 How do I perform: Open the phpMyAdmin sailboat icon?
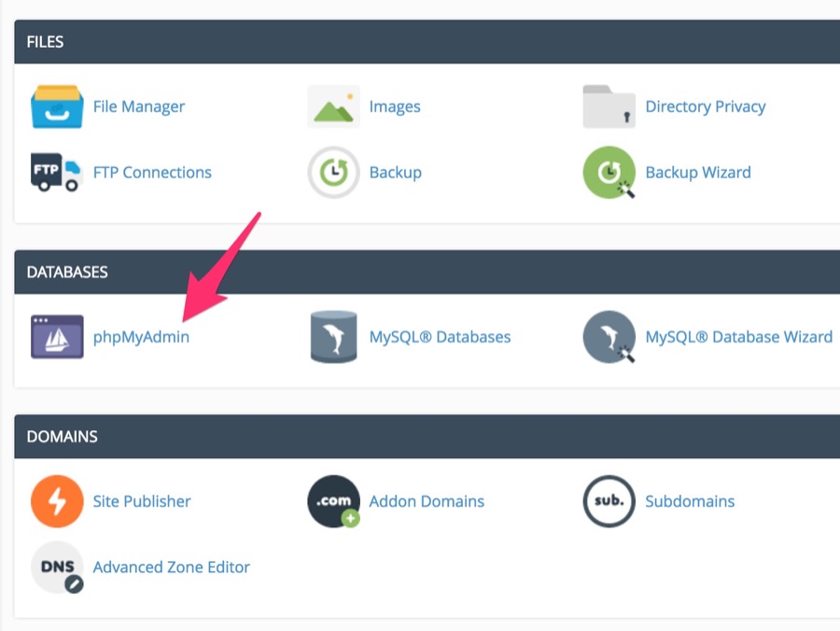(x=57, y=336)
